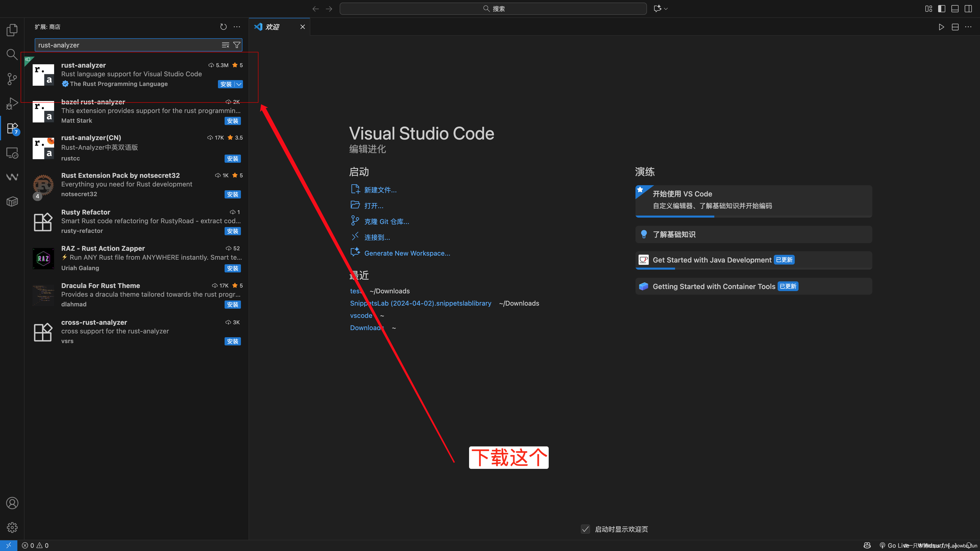The width and height of the screenshot is (980, 551).
Task: Open Run and Debug view
Action: [x=12, y=103]
